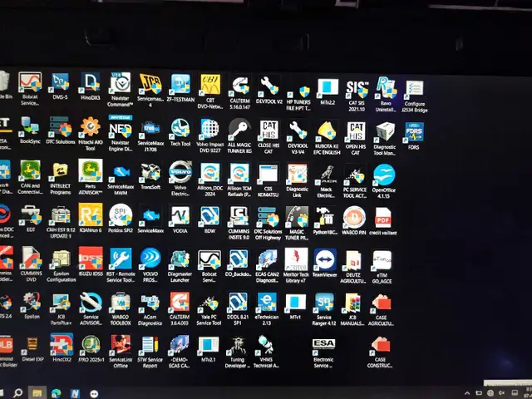Open the Ford FDRS shortcut

click(x=413, y=131)
